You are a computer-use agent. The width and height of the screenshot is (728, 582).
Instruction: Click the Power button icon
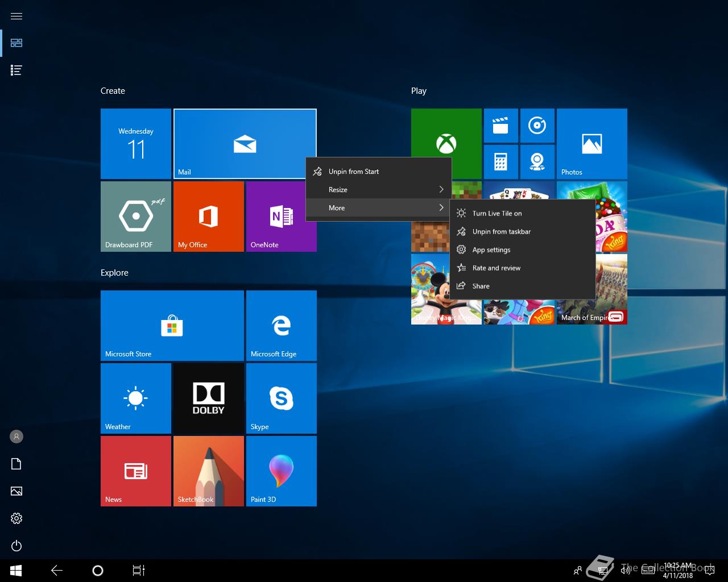[16, 546]
